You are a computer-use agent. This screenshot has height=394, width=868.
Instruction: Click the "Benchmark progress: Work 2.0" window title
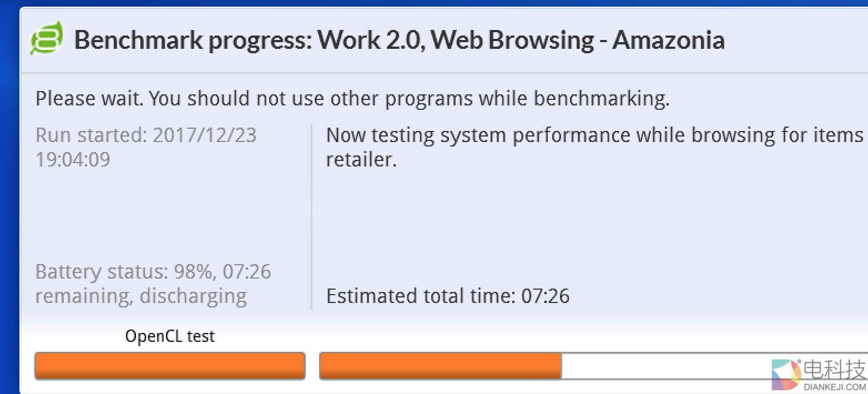coord(250,40)
